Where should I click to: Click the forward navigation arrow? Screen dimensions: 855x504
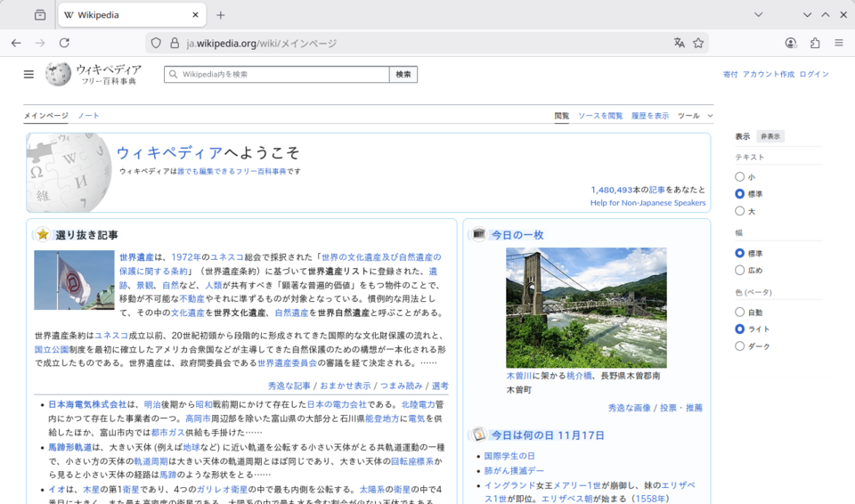tap(40, 43)
